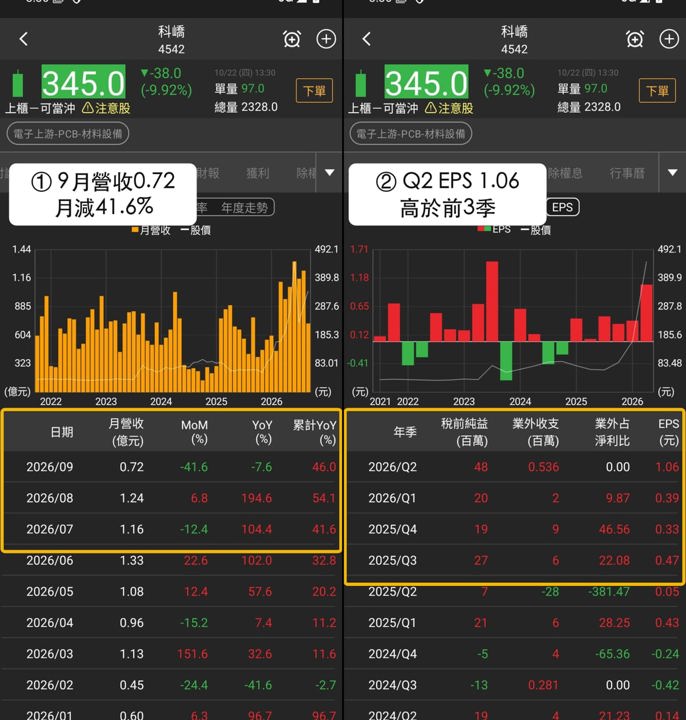Select 2026/03 revenue row
Viewport: 686px width, 720px height.
tap(171, 654)
